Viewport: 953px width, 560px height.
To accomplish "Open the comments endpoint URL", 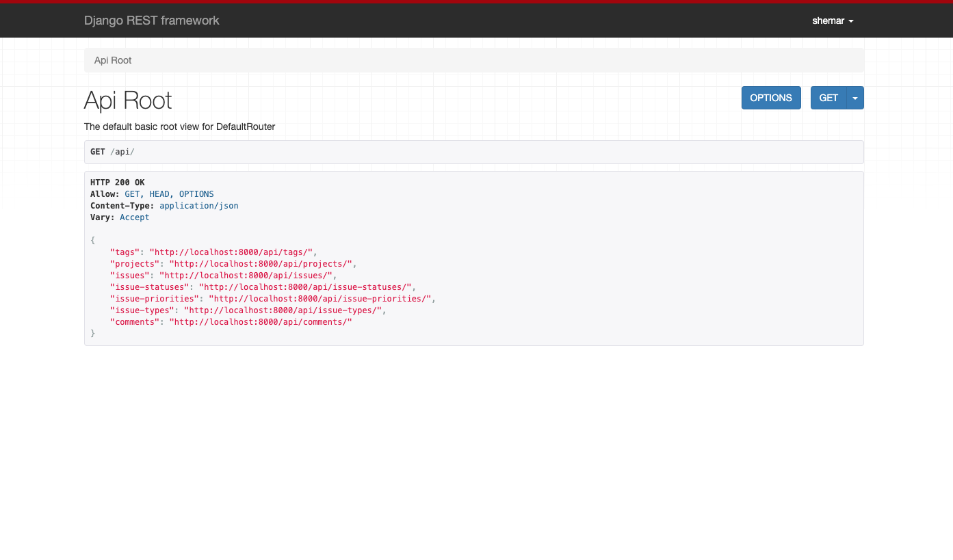I will [260, 321].
